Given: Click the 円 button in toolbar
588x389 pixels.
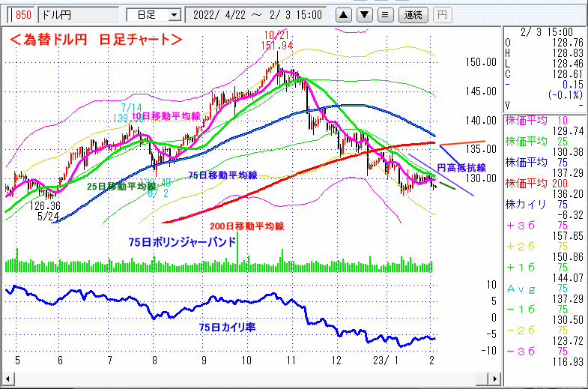Looking at the screenshot, I should click(442, 15).
